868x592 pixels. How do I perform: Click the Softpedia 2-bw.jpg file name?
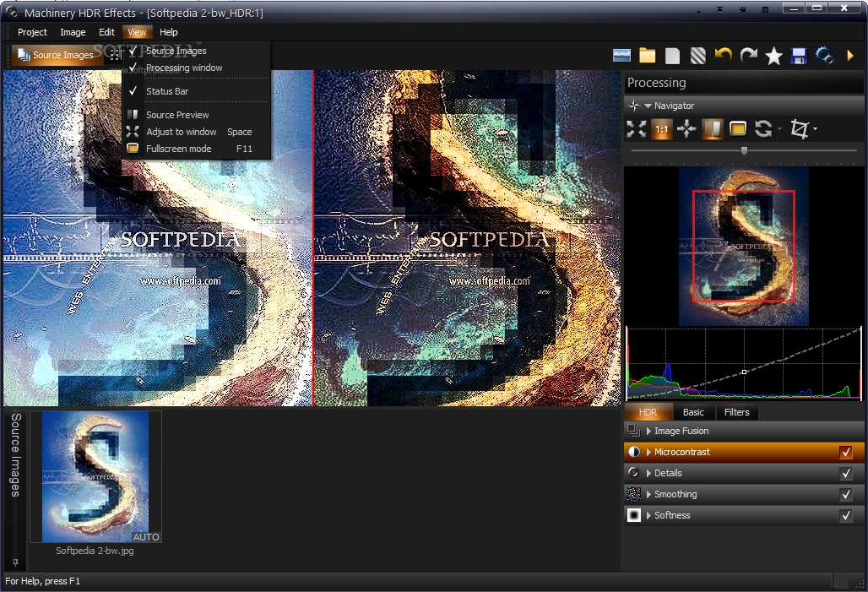point(95,551)
